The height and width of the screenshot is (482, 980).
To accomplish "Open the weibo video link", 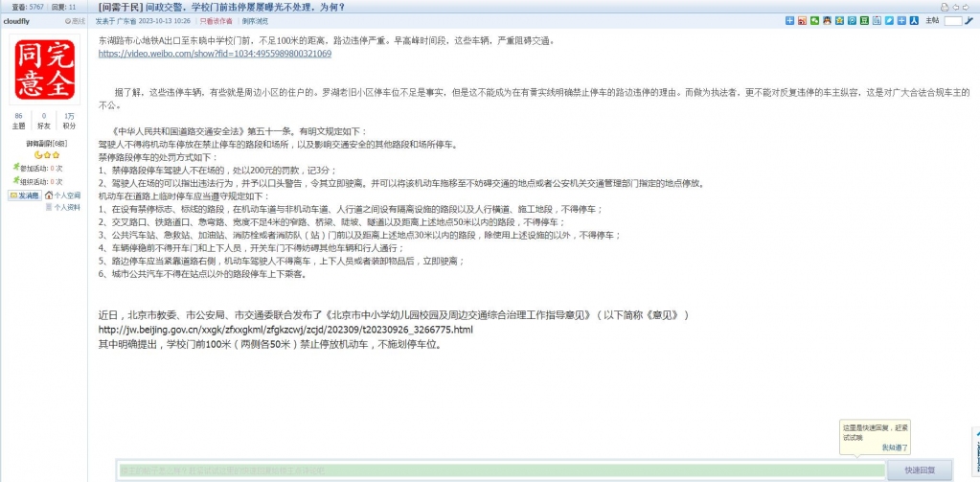I will [x=215, y=54].
